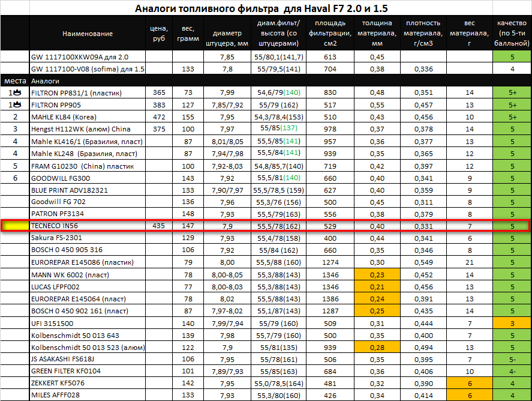
Task: Click the 'площадь фильтрации, см2' header
Action: click(330, 33)
